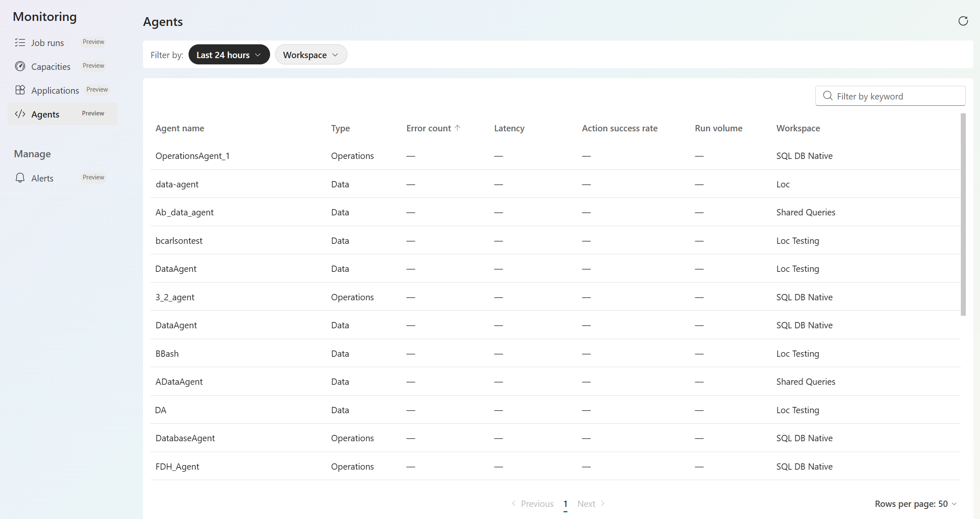Go to the Previous page
This screenshot has width=980, height=519.
533,504
